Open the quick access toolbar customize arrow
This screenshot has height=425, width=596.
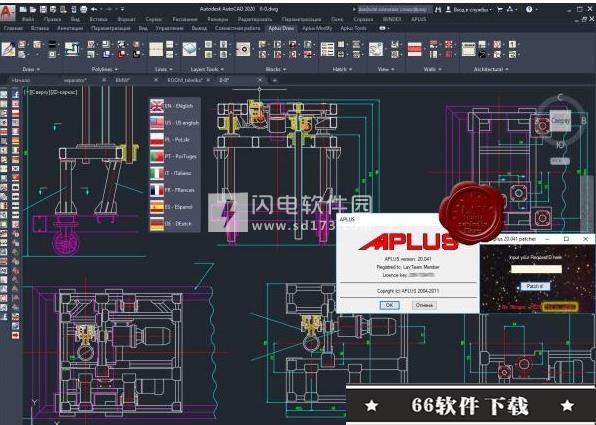click(122, 9)
